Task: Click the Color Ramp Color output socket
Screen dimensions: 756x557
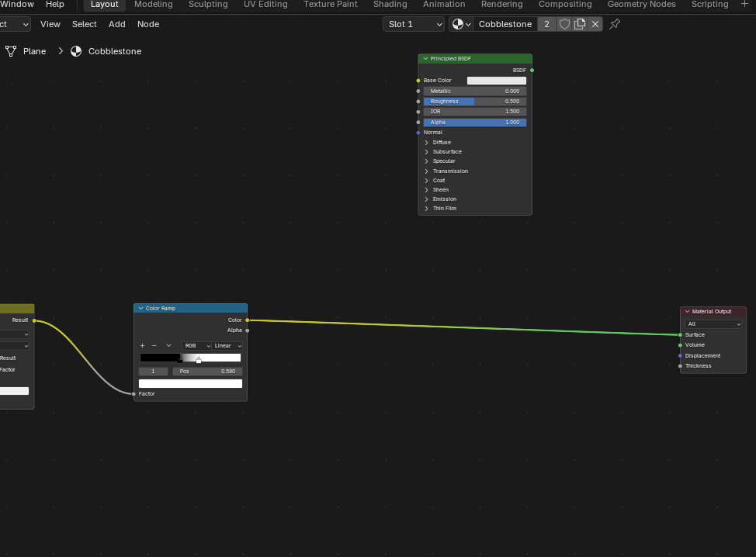Action: (248, 320)
